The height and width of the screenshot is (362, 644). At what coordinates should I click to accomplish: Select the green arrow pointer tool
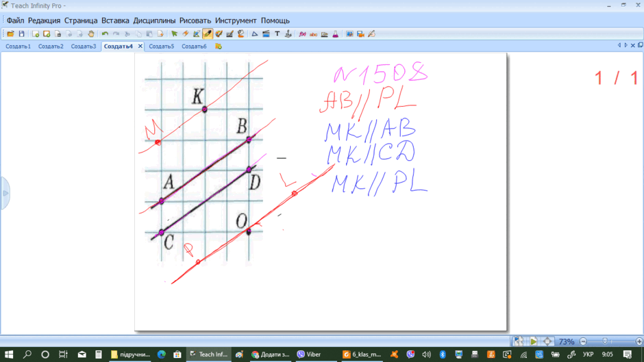click(174, 34)
